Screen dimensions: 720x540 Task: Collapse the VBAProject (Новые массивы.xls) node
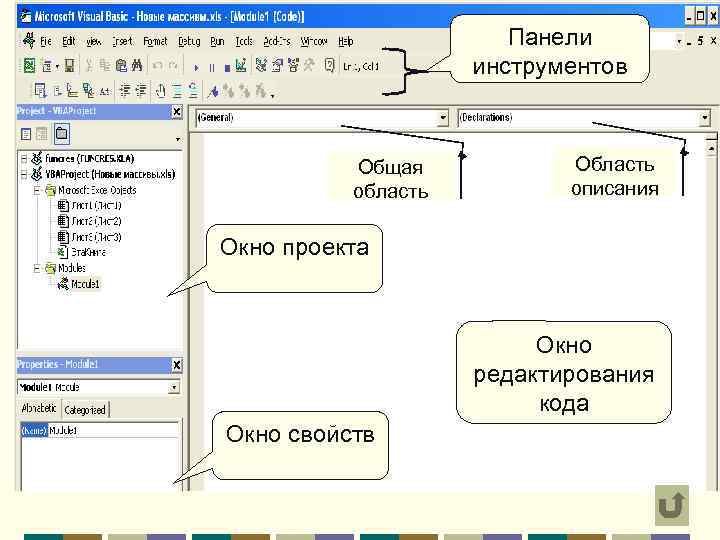pyautogui.click(x=24, y=174)
